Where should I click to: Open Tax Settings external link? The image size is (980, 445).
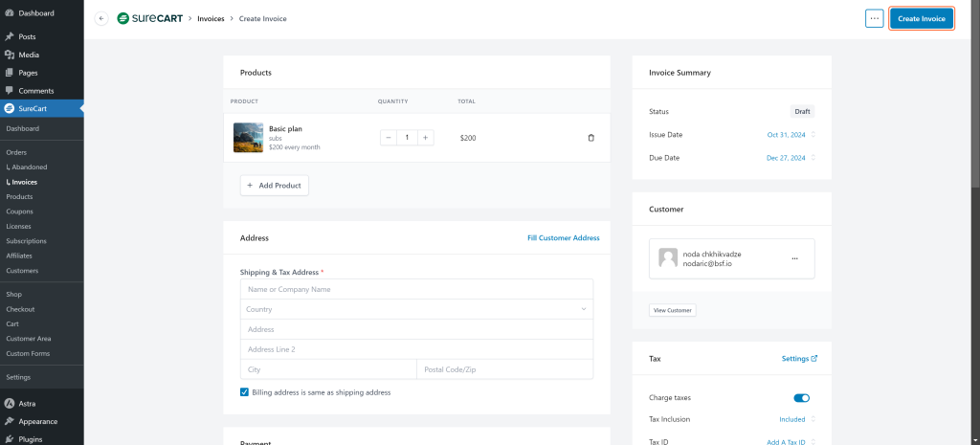coord(799,359)
